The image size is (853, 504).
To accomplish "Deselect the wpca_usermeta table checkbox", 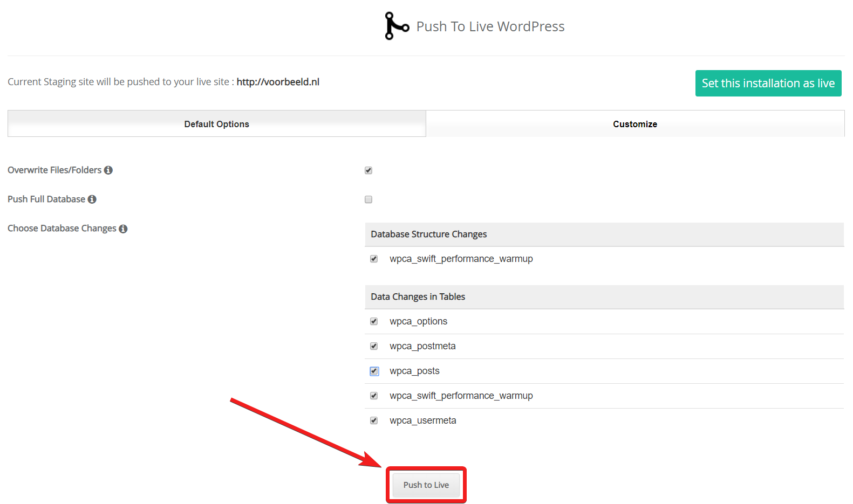I will pos(374,420).
